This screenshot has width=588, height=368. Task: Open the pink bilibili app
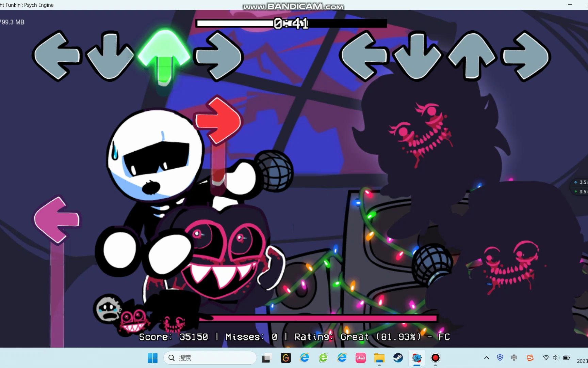tap(360, 358)
